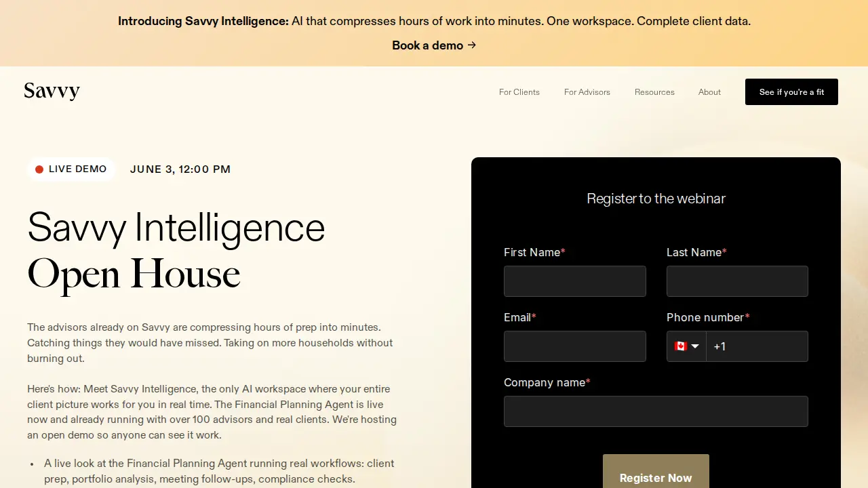Click the Savvy logo

click(x=52, y=91)
